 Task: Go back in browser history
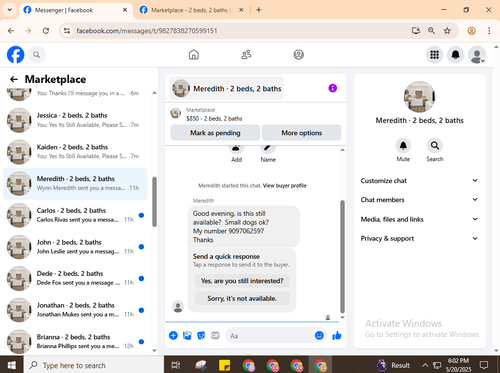point(11,31)
